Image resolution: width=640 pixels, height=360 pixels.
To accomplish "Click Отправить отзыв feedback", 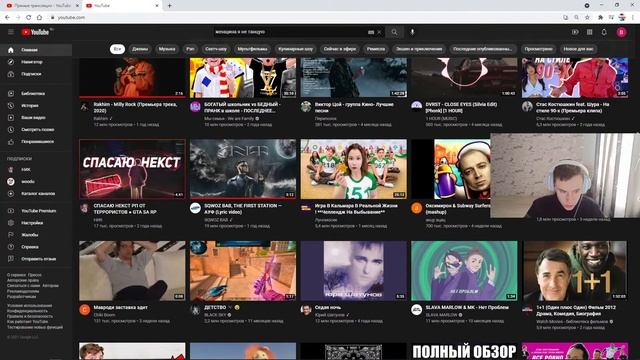I will 36,259.
